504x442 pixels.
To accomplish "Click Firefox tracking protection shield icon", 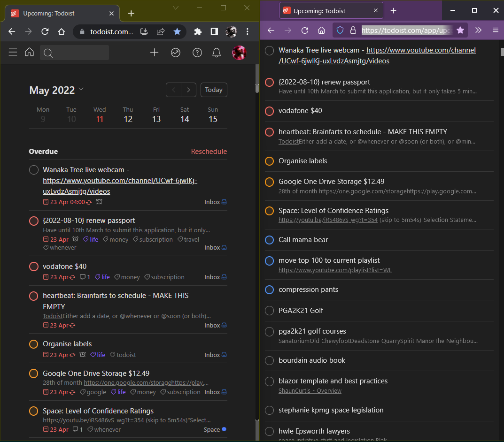I will point(340,30).
